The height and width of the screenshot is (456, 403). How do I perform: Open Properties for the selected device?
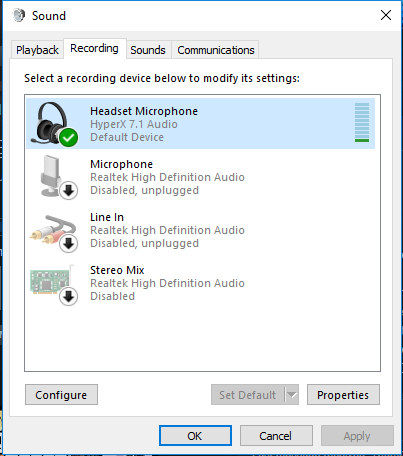click(x=343, y=395)
